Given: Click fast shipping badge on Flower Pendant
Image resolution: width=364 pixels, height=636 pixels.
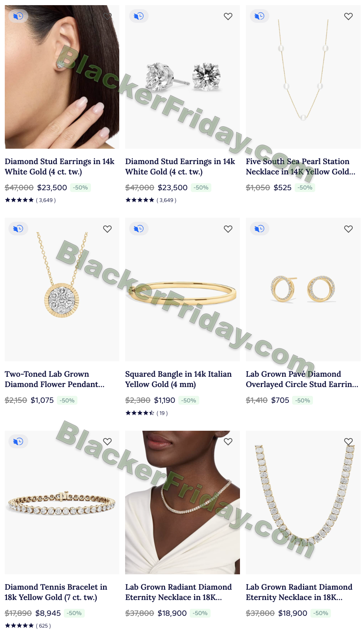Looking at the screenshot, I should pos(18,229).
